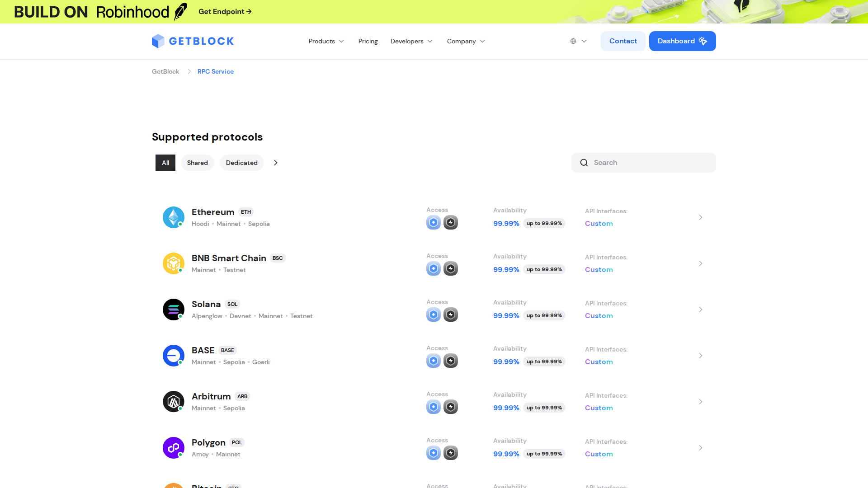Click Arbitrum's dark dedicated access icon
Screen dimensions: 868x488
[451, 407]
